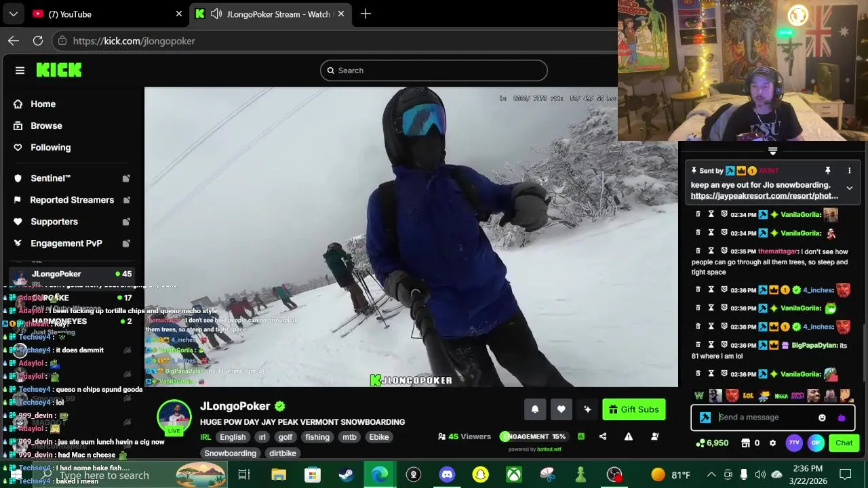The image size is (868, 488).
Task: Open Steam from the taskbar
Action: [346, 474]
